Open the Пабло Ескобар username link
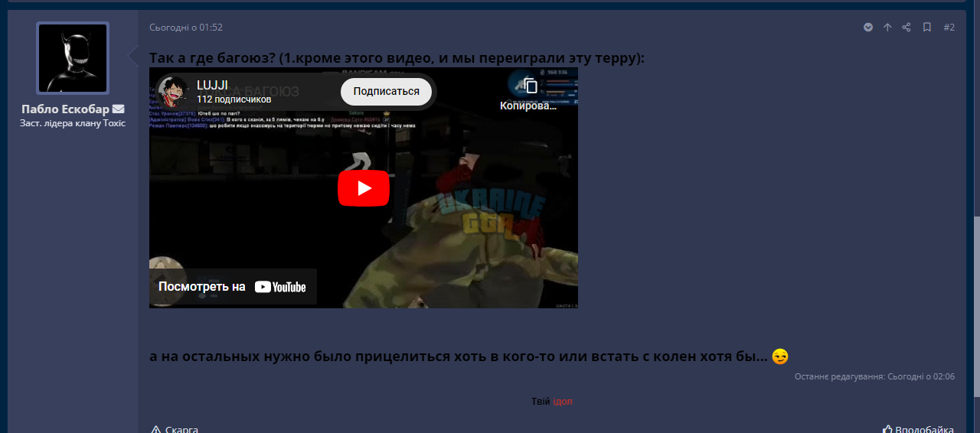 [x=65, y=109]
